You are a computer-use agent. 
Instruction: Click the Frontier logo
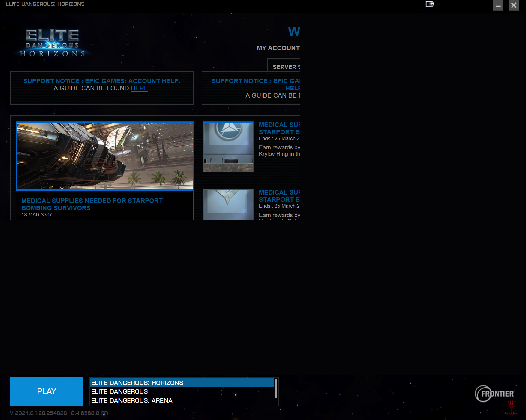pos(494,394)
